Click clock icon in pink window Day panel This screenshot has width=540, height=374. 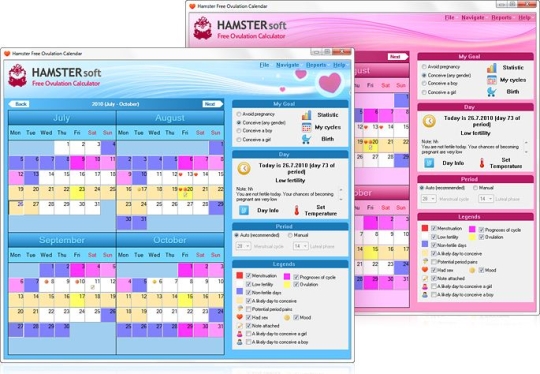pos(429,121)
